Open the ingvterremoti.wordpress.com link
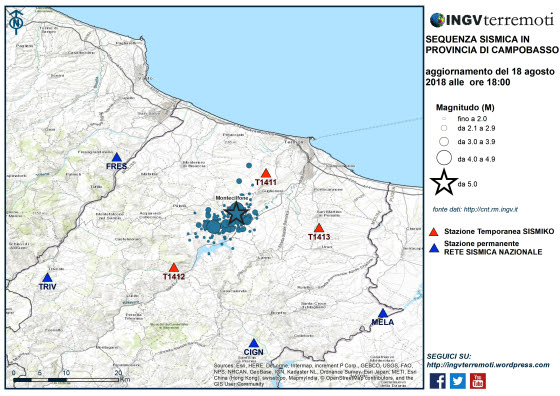560x396 pixels. coord(488,365)
